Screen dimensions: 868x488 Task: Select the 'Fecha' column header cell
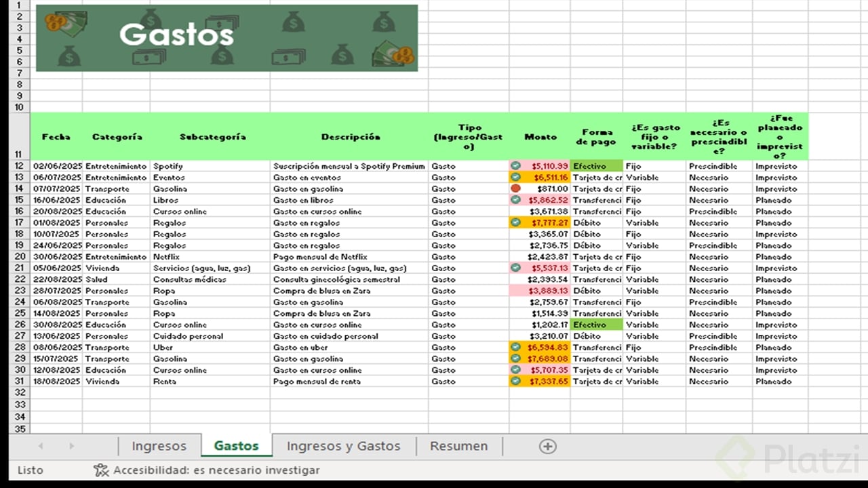56,136
